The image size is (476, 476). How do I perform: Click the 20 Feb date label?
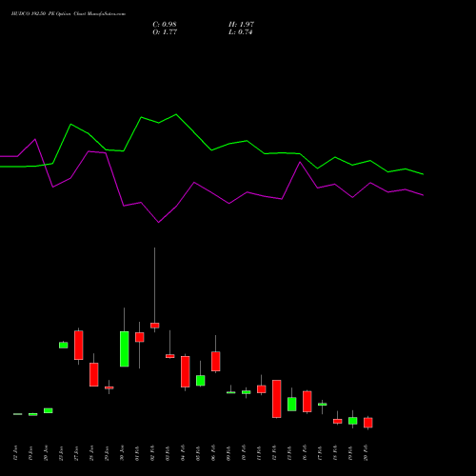[x=367, y=453]
